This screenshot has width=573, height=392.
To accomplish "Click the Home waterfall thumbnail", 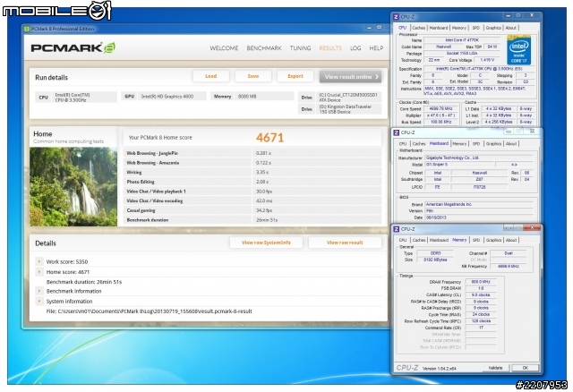I will [73, 187].
